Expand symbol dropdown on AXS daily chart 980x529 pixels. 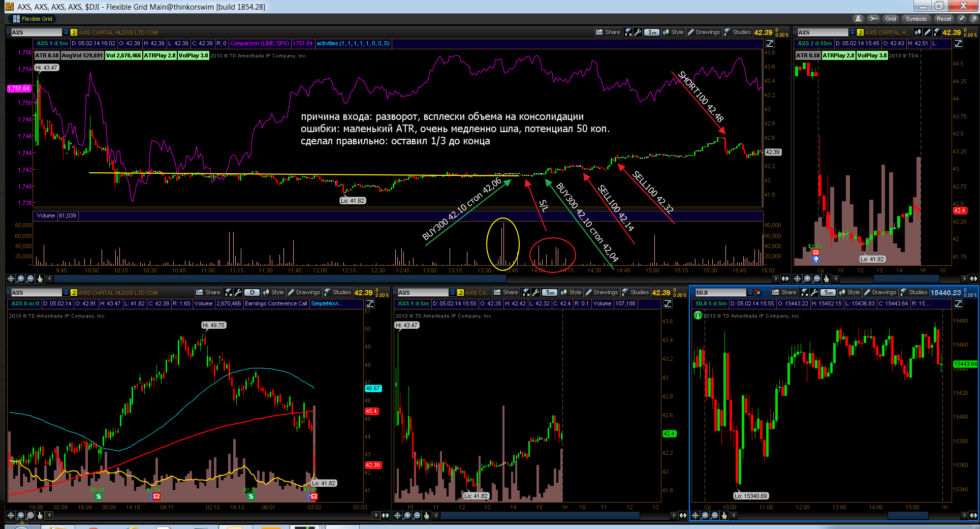pyautogui.click(x=66, y=292)
